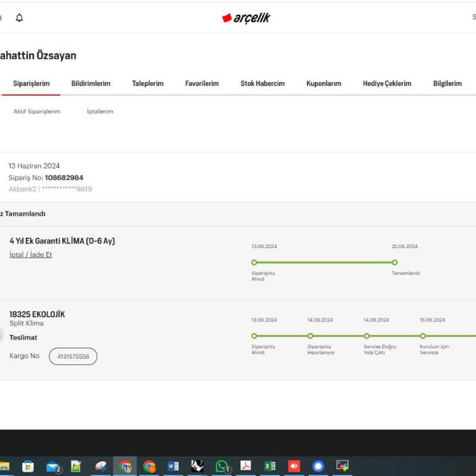Screen dimensions: 476x476
Task: Open File Explorer from the taskbar
Action: [x=5, y=466]
